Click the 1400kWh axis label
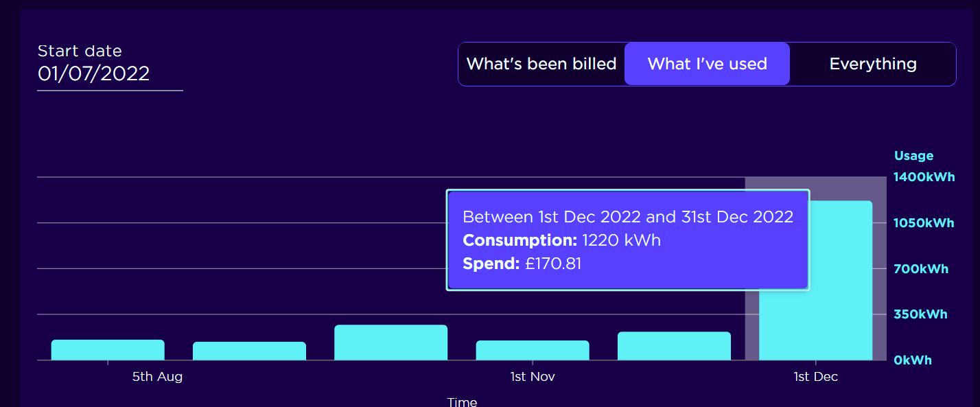The image size is (980, 407). [x=924, y=177]
